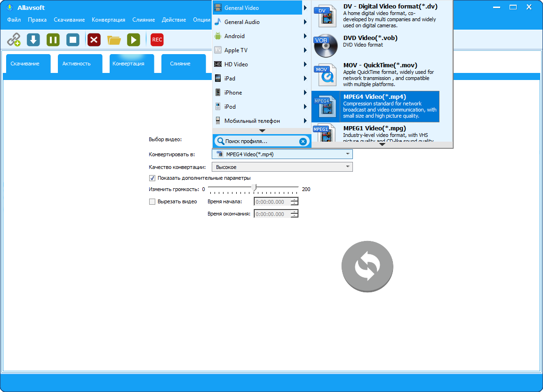Open the Конвертировать в format dropdown

pyautogui.click(x=282, y=154)
